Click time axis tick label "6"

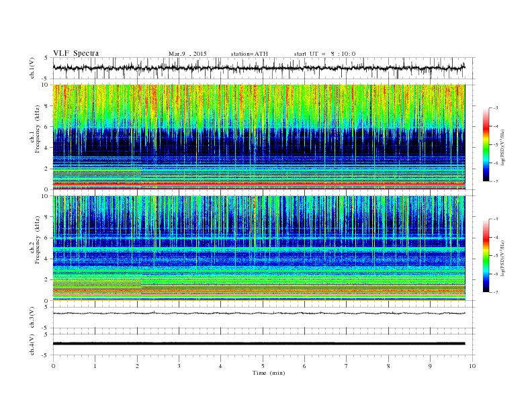point(304,366)
